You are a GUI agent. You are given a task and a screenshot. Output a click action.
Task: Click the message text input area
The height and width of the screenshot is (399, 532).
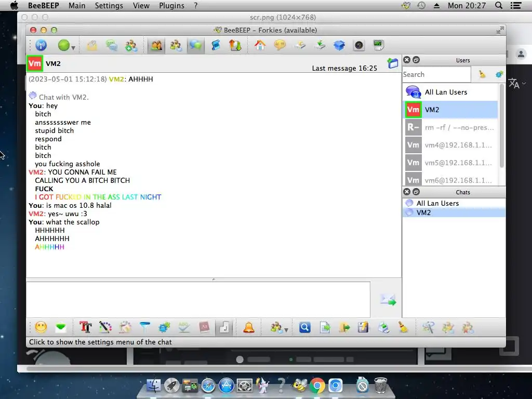[198, 300]
